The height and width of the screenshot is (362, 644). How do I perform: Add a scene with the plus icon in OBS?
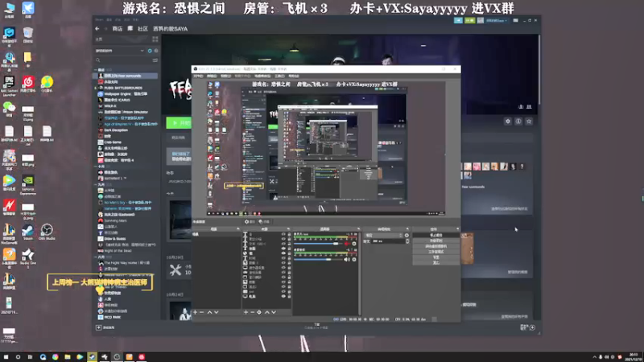point(195,312)
